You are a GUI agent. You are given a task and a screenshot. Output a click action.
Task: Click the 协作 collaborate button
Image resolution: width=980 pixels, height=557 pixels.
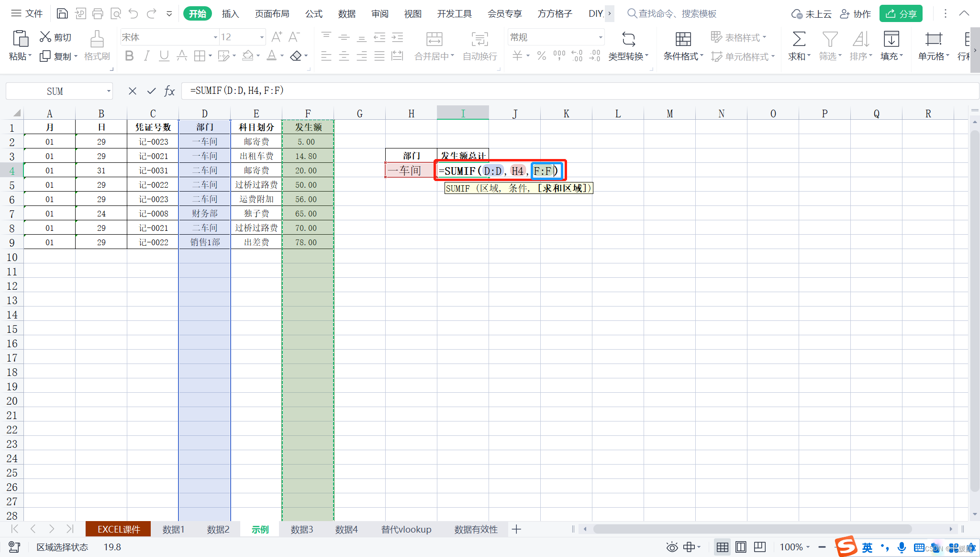[856, 13]
